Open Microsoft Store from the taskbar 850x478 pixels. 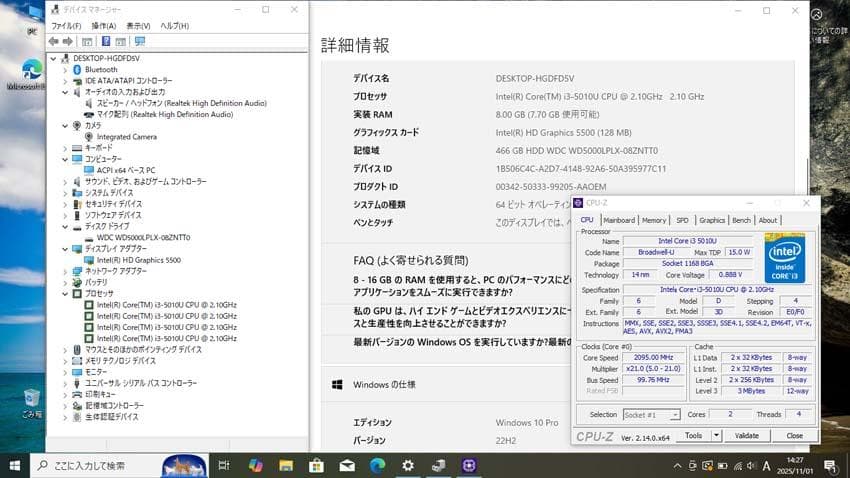coord(317,466)
